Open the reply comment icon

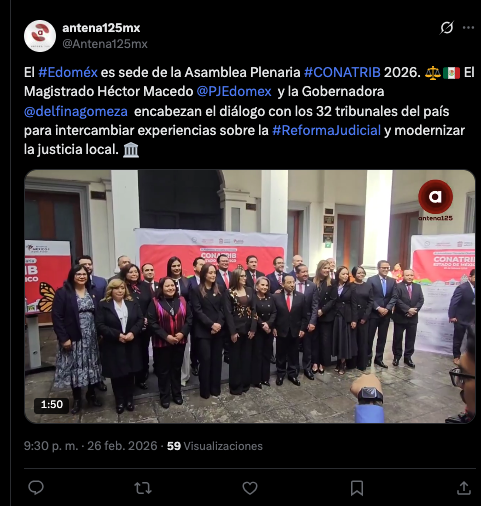tap(36, 488)
